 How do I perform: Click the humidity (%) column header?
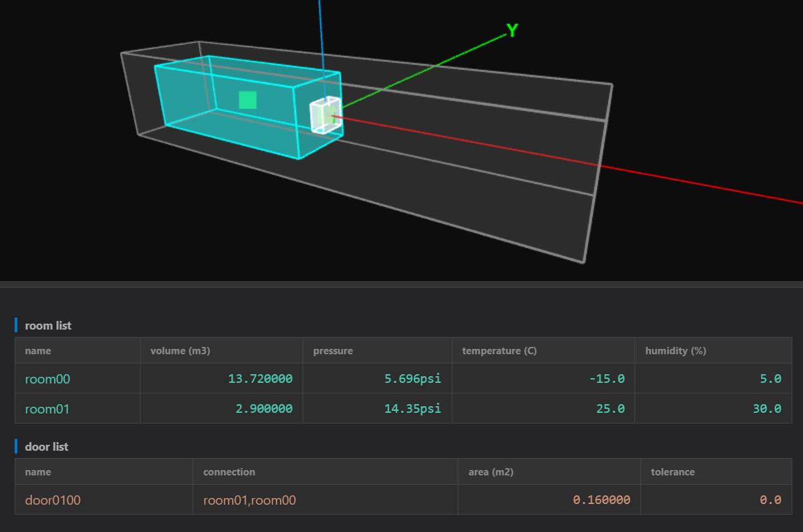point(675,351)
